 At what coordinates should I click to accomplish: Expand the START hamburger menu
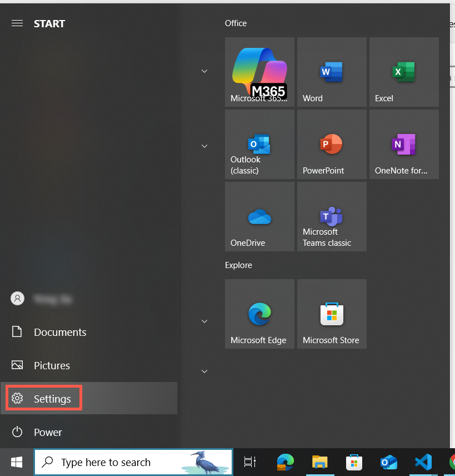point(17,23)
